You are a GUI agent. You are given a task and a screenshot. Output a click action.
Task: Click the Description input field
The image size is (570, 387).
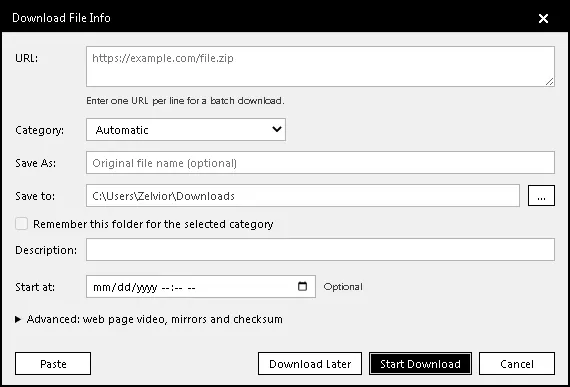(320, 250)
